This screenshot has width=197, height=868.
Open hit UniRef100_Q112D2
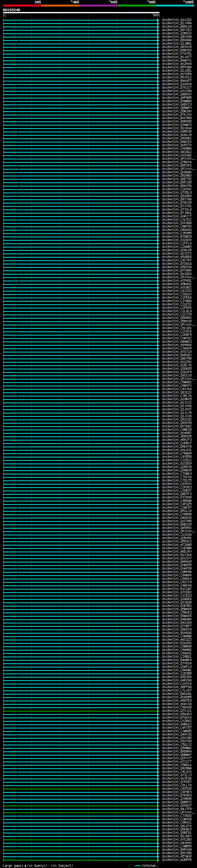pos(176,20)
